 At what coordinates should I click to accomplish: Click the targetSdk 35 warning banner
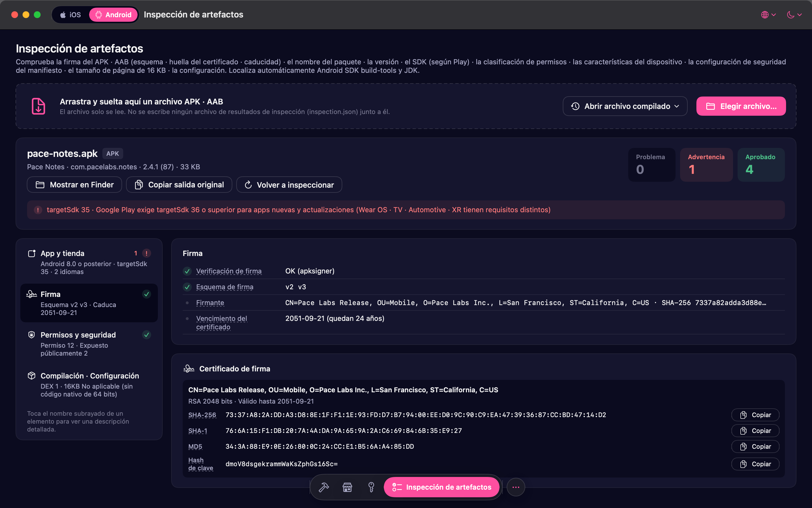[x=406, y=210]
